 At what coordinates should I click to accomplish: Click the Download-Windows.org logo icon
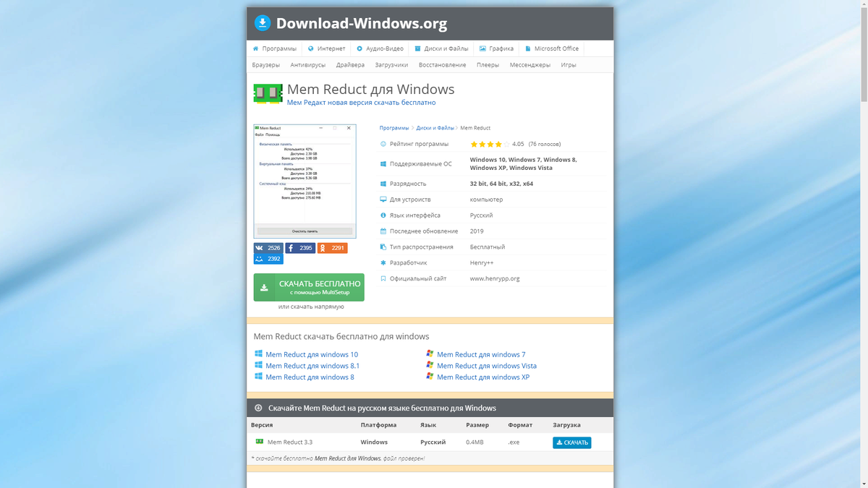263,23
